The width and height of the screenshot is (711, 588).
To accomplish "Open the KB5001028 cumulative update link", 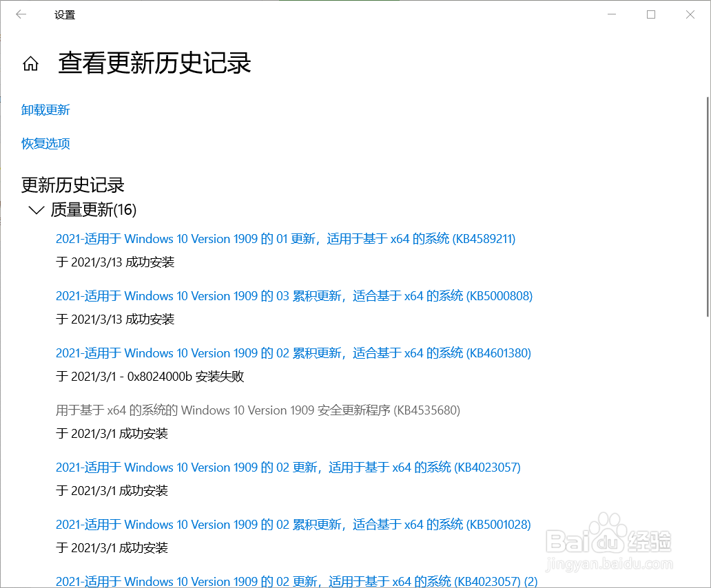I will pyautogui.click(x=293, y=524).
